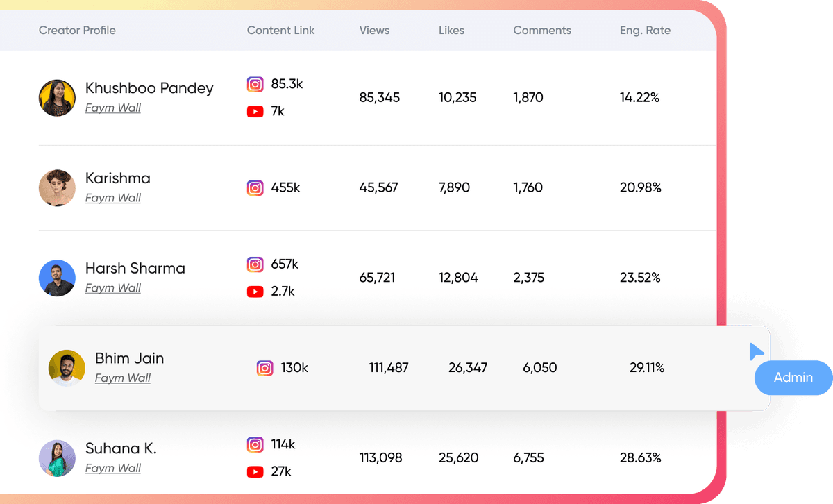Open Khushboo Pandey's Instagram content link icon
The height and width of the screenshot is (504, 833).
point(255,85)
